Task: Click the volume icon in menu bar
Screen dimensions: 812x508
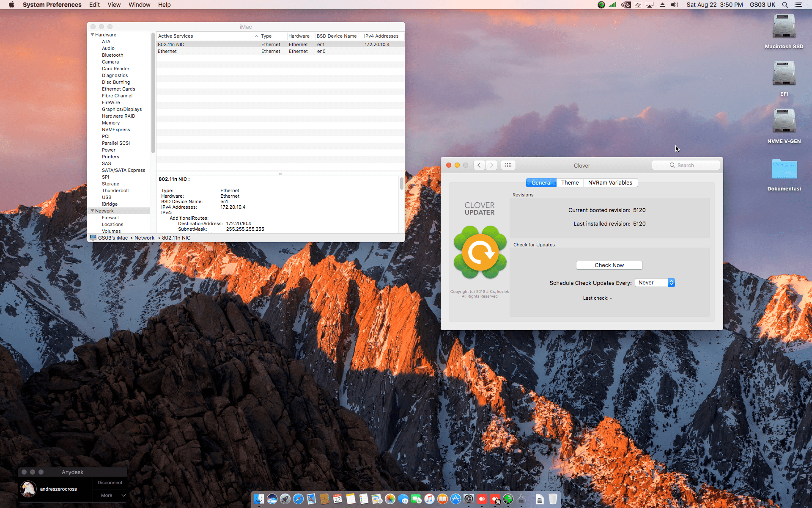Action: tap(674, 5)
